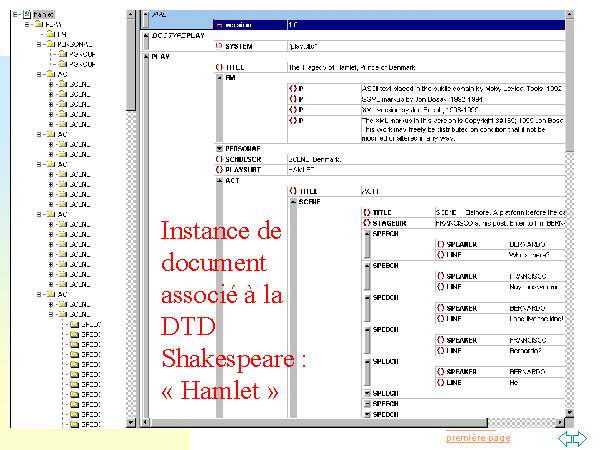The width and height of the screenshot is (600, 450).
Task: Click the SYSTEM attribute icon in grid
Action: 219,46
